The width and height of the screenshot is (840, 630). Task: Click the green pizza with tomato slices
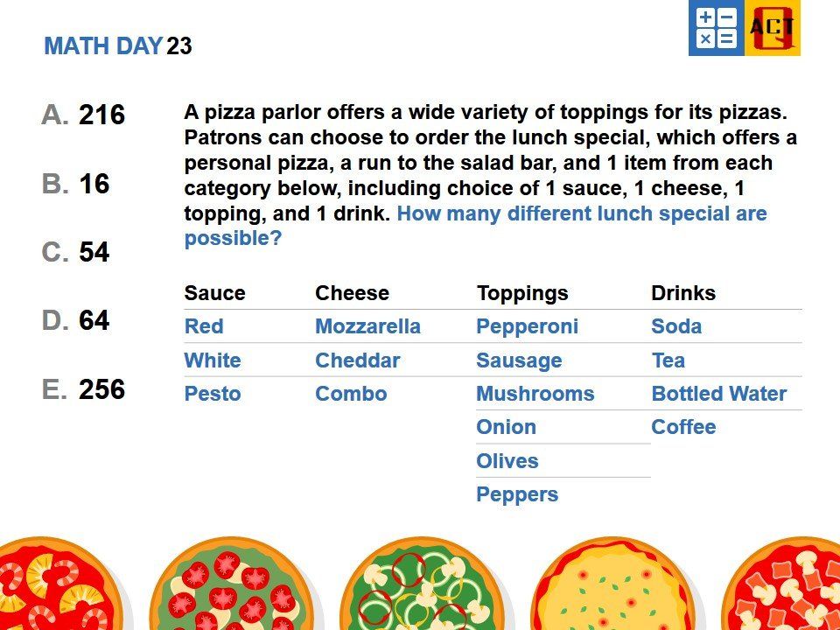232,584
